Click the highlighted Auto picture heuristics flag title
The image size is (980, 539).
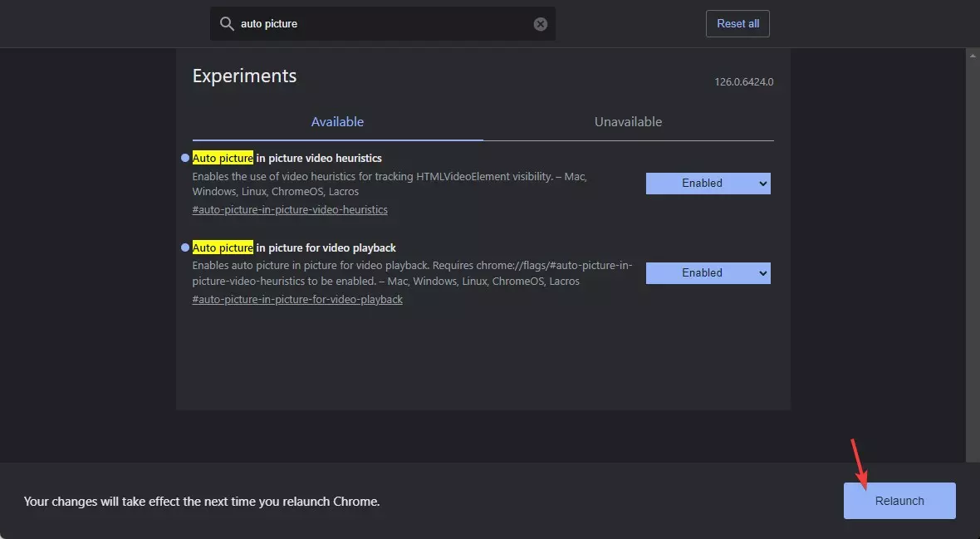(223, 157)
